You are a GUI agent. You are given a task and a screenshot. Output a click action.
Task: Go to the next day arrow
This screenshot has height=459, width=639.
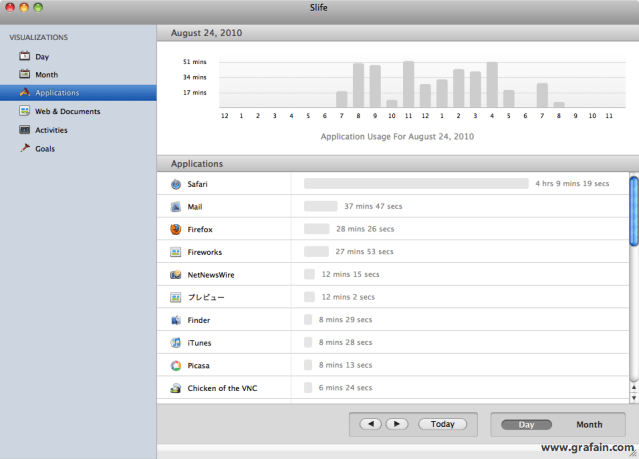click(397, 424)
